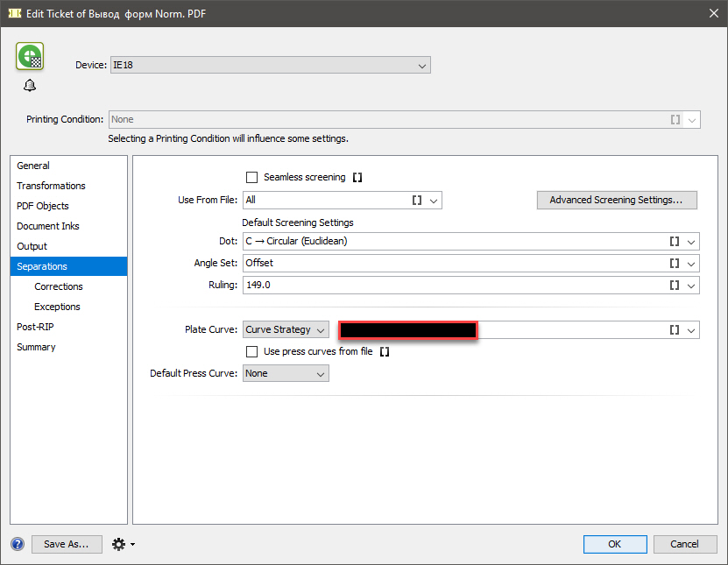Open the Curve Strategy dropdown
Screen dimensions: 728x565
click(x=286, y=329)
